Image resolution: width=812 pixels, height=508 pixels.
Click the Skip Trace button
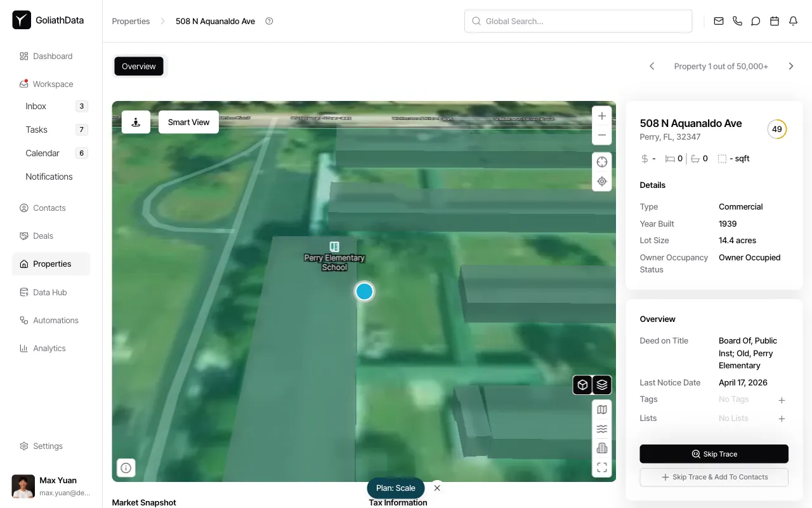[714, 453]
